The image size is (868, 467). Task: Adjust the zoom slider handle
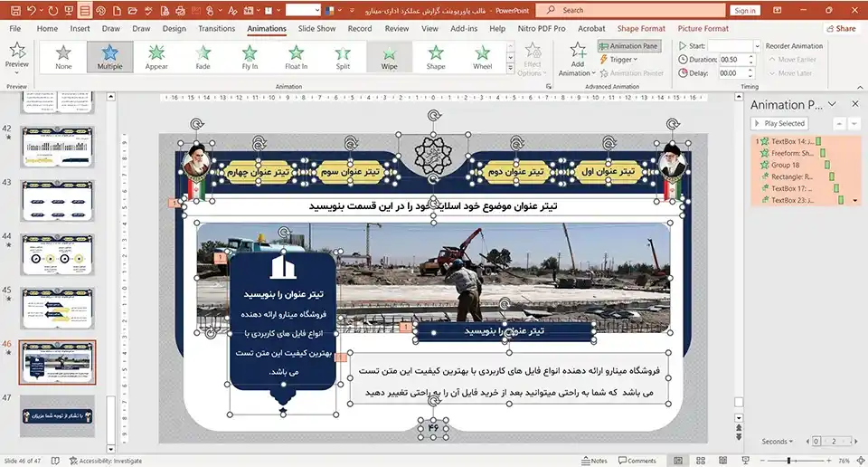(788, 461)
